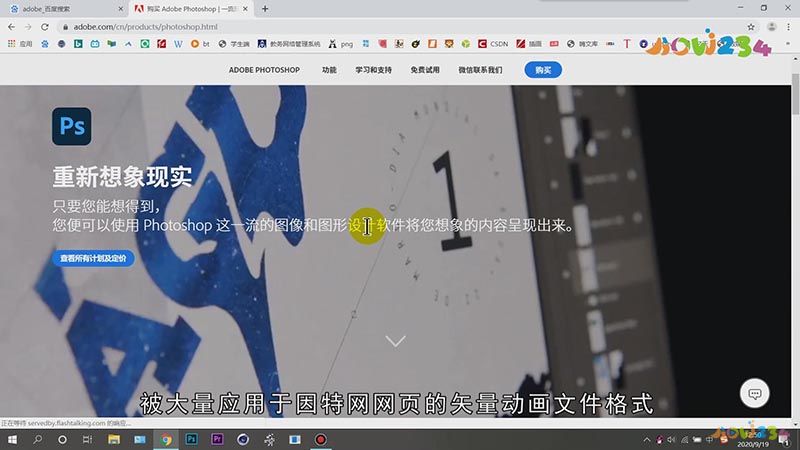Viewport: 800px width, 450px height.
Task: Open the 教务网络管理系统 bookmark
Action: (x=289, y=44)
